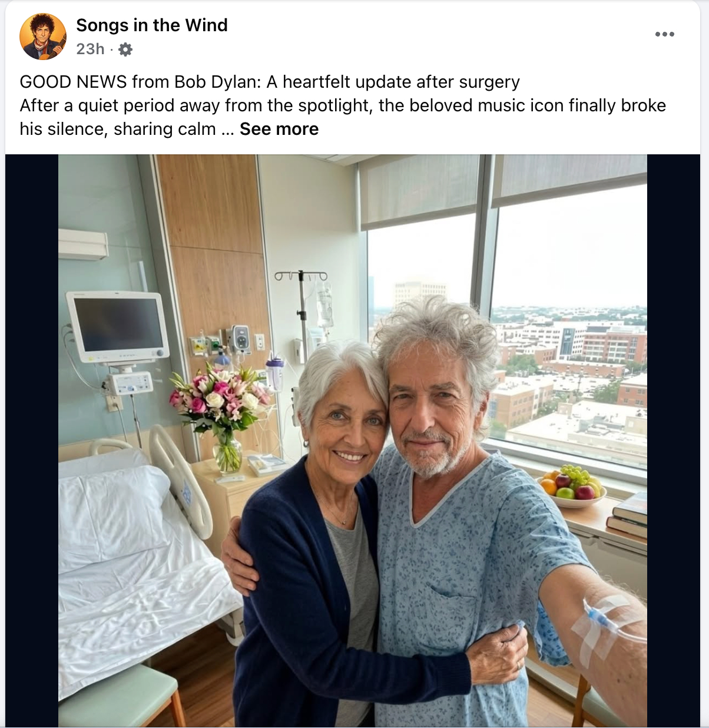This screenshot has width=709, height=728.
Task: Click the GOOD NEWS headline line of the post
Action: click(x=270, y=82)
